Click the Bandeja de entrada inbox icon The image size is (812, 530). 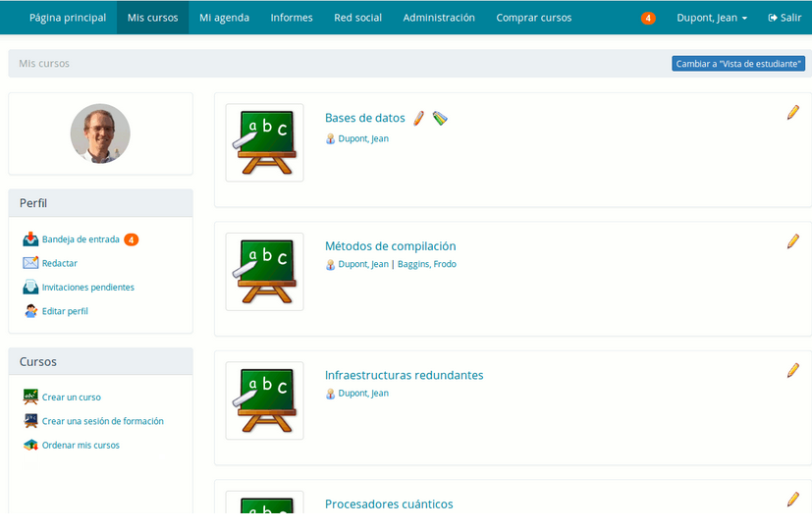tap(30, 238)
